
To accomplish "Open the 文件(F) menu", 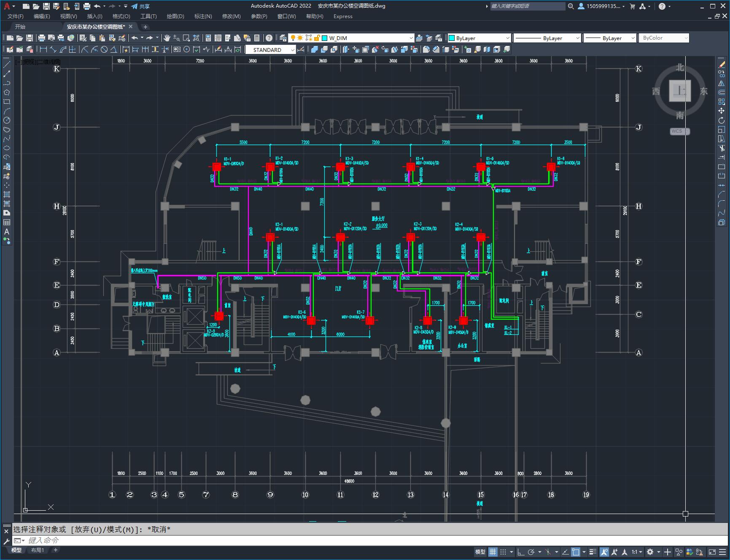I will (x=16, y=16).
